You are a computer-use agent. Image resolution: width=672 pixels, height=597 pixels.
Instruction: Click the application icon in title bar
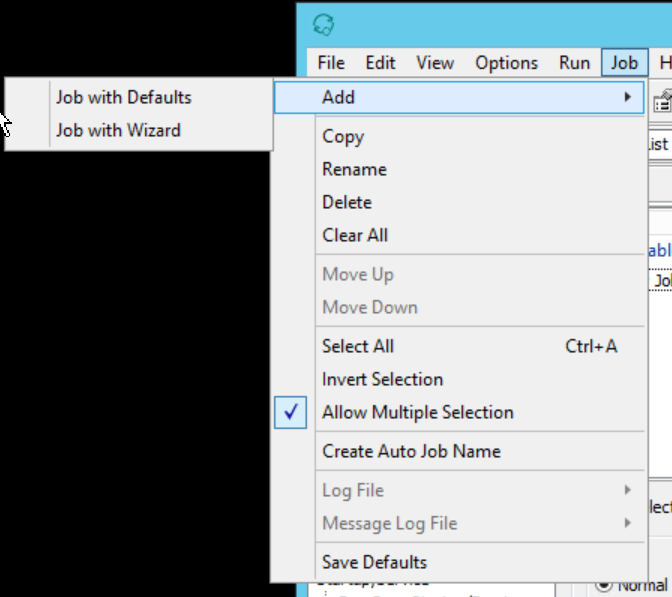tap(323, 25)
